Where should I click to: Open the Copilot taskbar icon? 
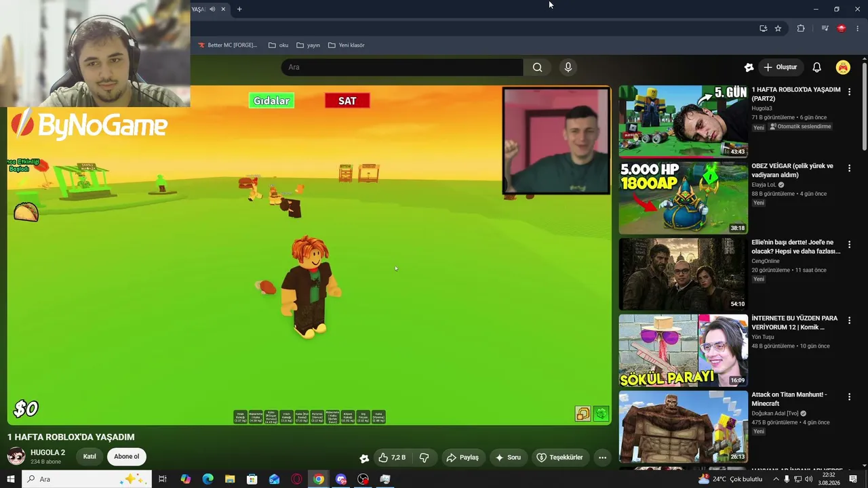pos(185,479)
